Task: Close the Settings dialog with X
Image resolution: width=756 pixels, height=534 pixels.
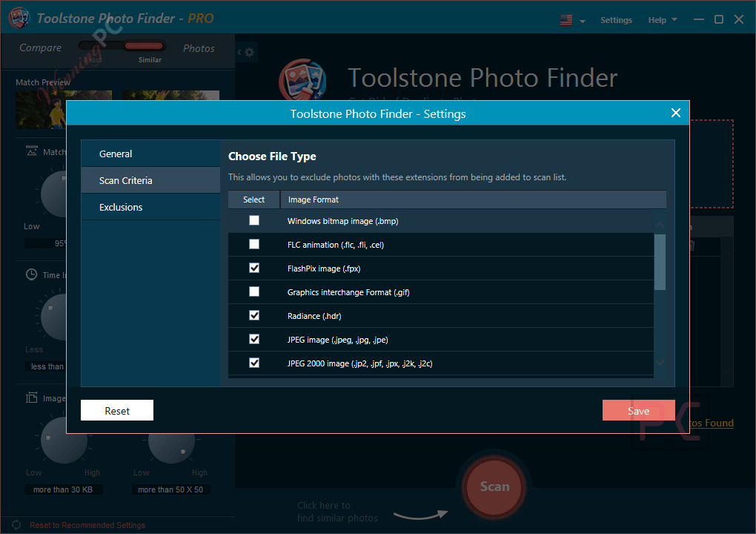Action: [x=675, y=113]
